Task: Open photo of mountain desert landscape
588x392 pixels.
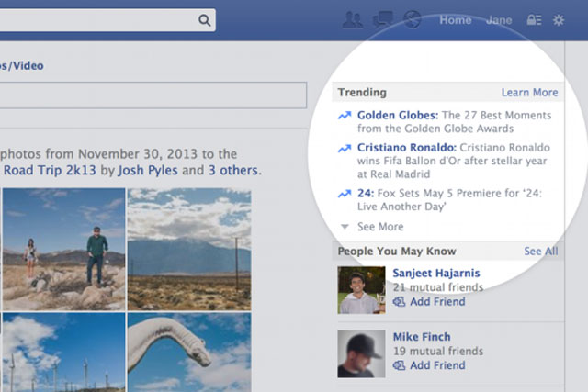Action: coord(189,249)
